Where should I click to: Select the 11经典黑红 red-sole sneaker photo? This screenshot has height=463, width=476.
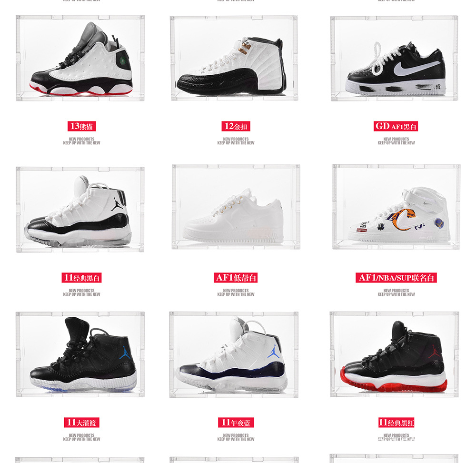pos(394,354)
